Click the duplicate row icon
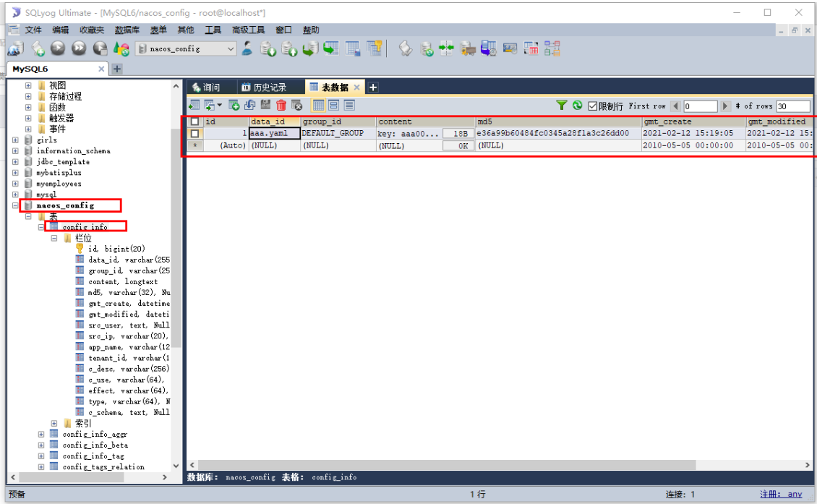Viewport: 817px width, 504px height. [x=249, y=106]
